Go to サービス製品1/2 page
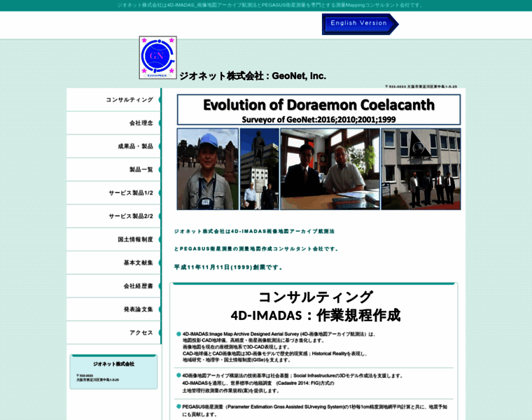Viewport: 532px width, 420px height. coord(113,192)
